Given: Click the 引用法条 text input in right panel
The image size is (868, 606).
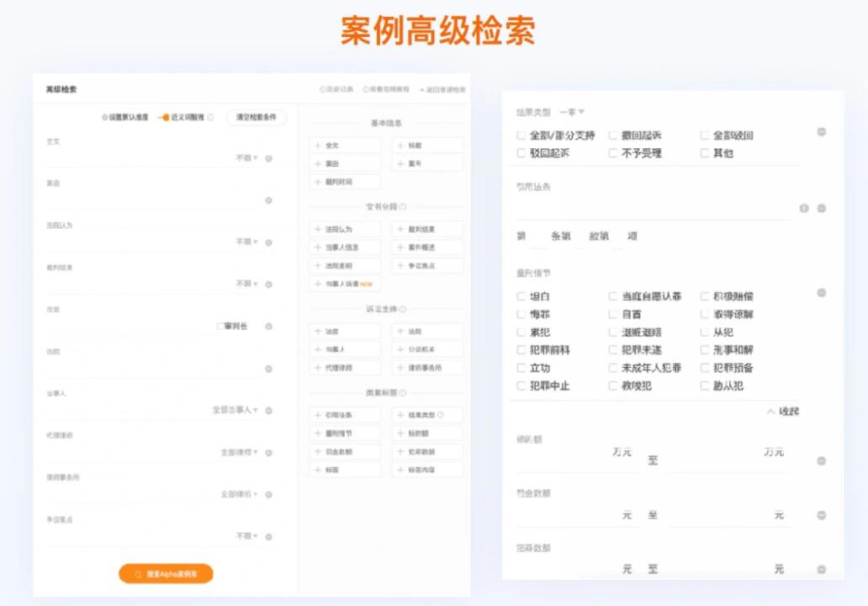Looking at the screenshot, I should pos(654,209).
